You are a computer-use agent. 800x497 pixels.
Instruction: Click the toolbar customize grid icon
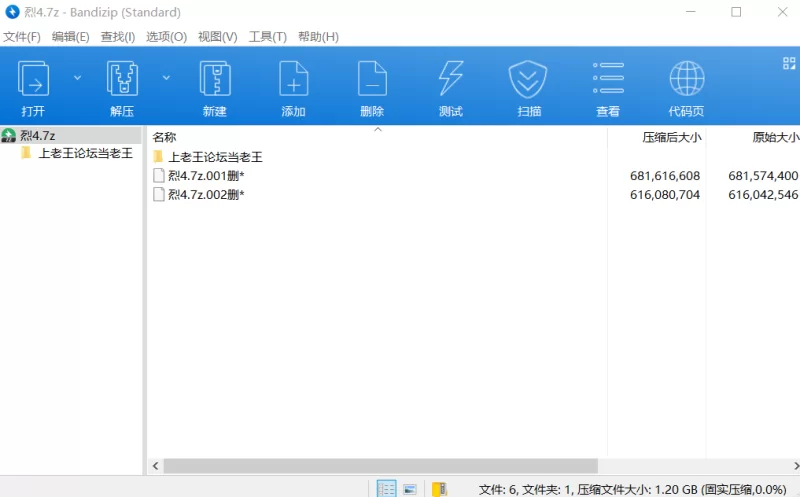pyautogui.click(x=789, y=63)
